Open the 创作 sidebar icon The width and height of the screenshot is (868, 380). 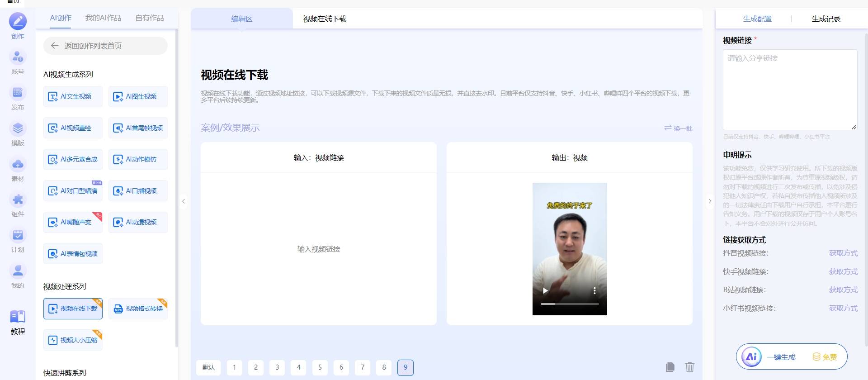point(18,21)
